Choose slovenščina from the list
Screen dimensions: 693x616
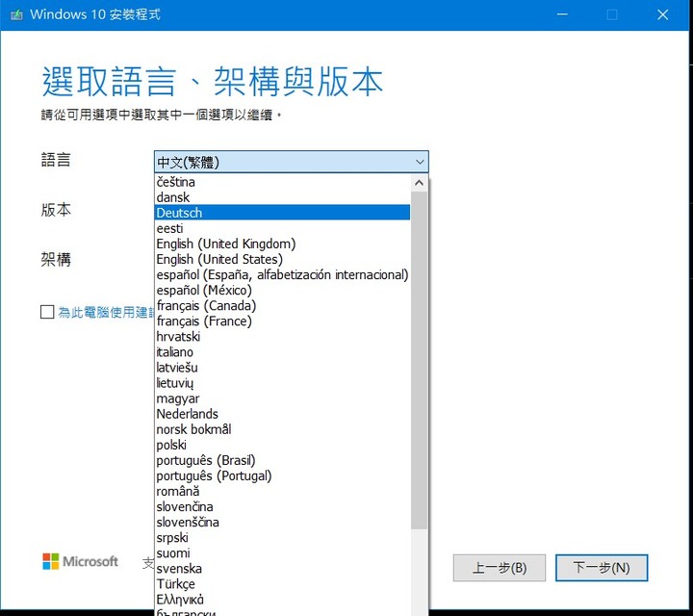(x=283, y=523)
